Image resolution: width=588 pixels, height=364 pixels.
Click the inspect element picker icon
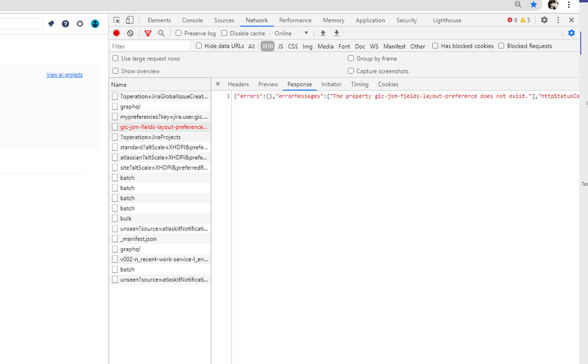click(117, 20)
